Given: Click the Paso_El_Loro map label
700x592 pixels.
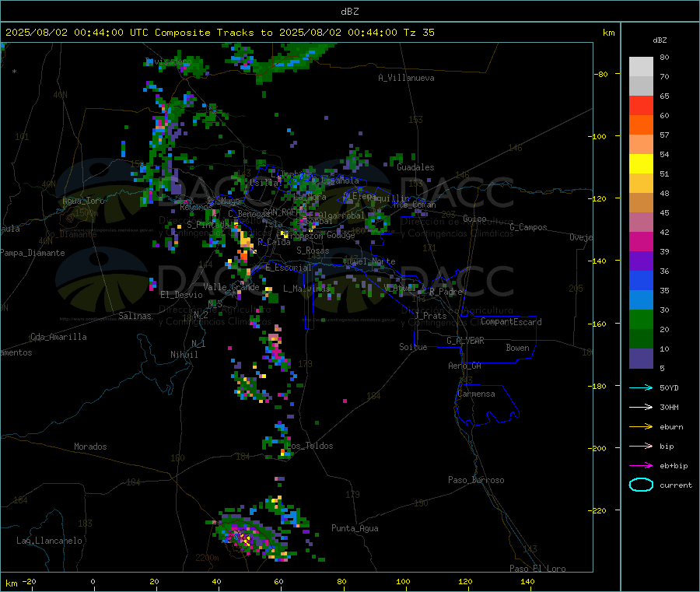Looking at the screenshot, I should tap(538, 569).
